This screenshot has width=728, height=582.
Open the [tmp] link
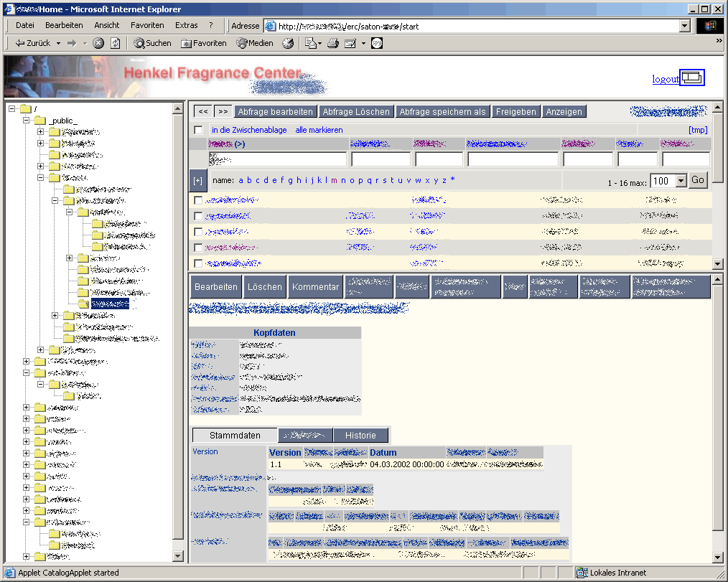click(x=698, y=130)
